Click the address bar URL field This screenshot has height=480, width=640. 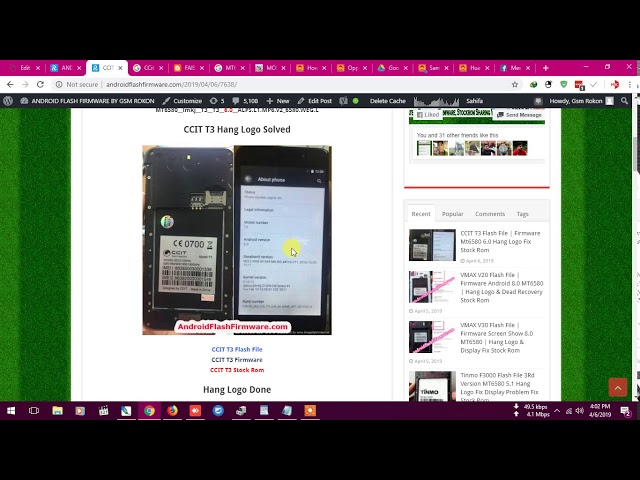(286, 84)
